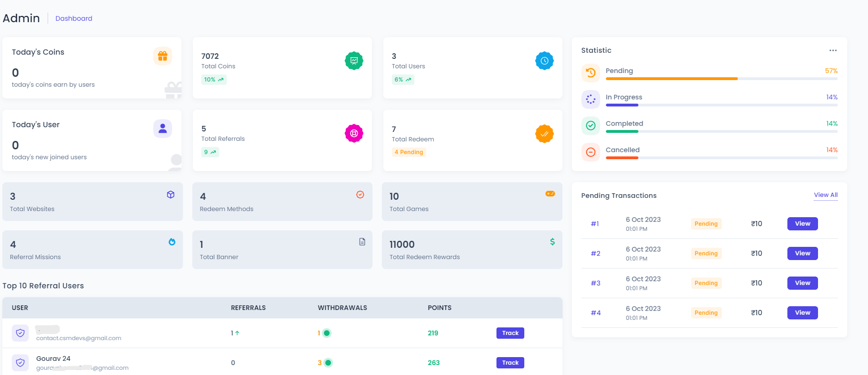Image resolution: width=868 pixels, height=375 pixels.
Task: Click the gift icon in Today's Coins card
Action: pyautogui.click(x=163, y=56)
